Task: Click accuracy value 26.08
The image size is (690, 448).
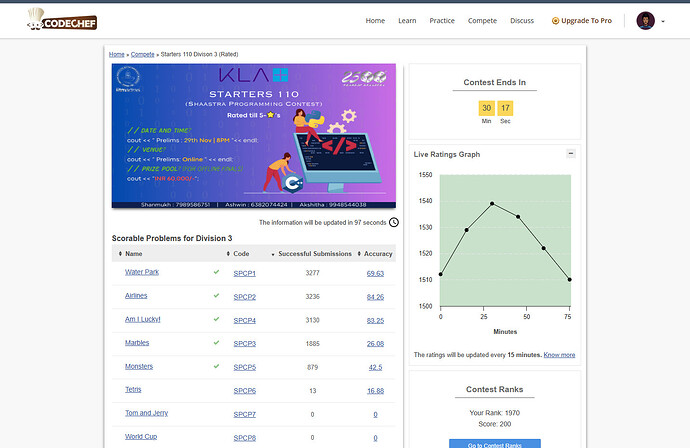Action: pos(375,344)
